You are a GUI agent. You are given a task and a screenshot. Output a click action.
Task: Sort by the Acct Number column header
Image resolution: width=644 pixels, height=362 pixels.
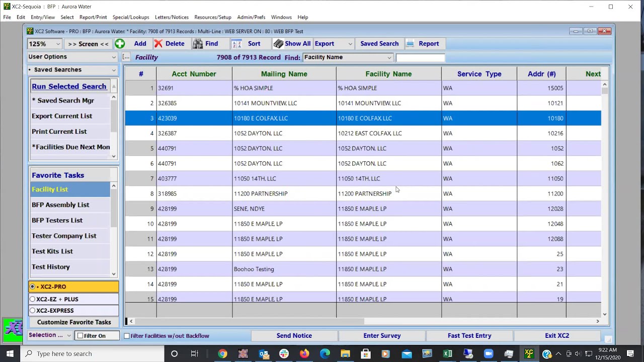[x=194, y=74]
